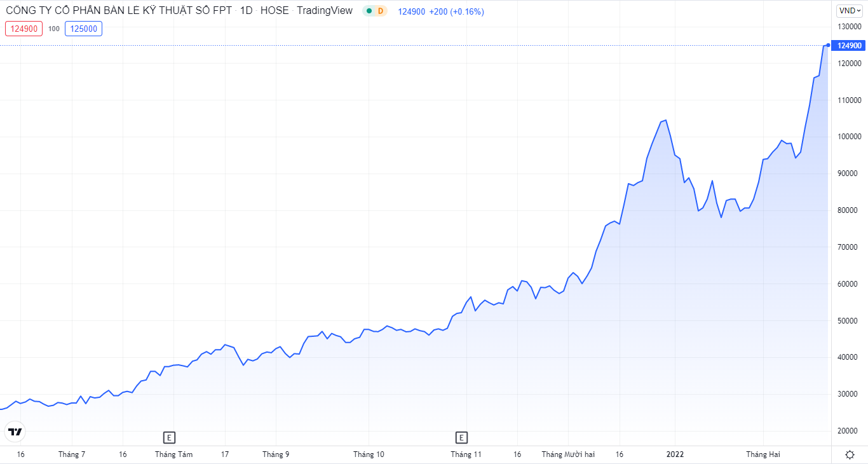Image resolution: width=868 pixels, height=464 pixels.
Task: Click the blue 125000 buy price button
Action: (x=83, y=29)
